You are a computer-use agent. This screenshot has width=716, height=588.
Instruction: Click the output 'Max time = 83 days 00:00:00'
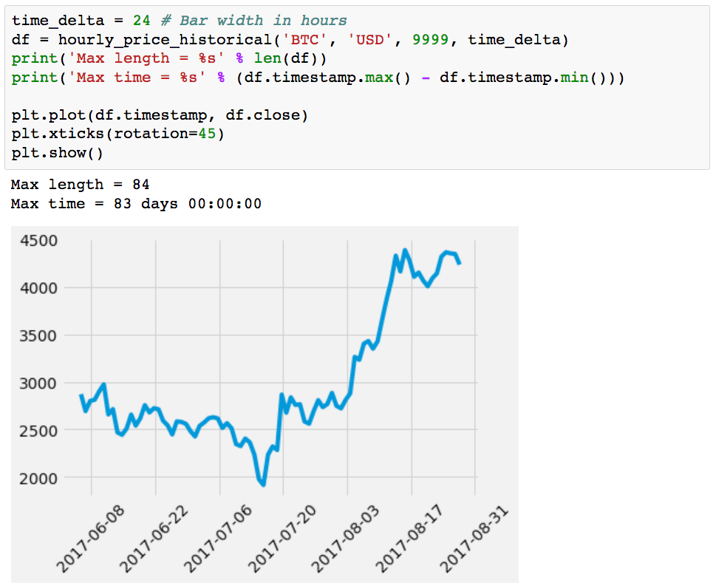pyautogui.click(x=136, y=204)
